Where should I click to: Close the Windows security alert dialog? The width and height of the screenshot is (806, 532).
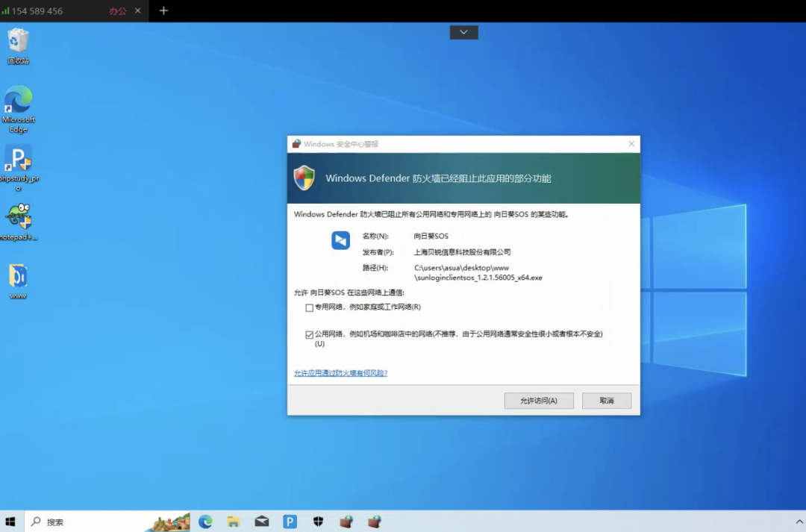631,144
